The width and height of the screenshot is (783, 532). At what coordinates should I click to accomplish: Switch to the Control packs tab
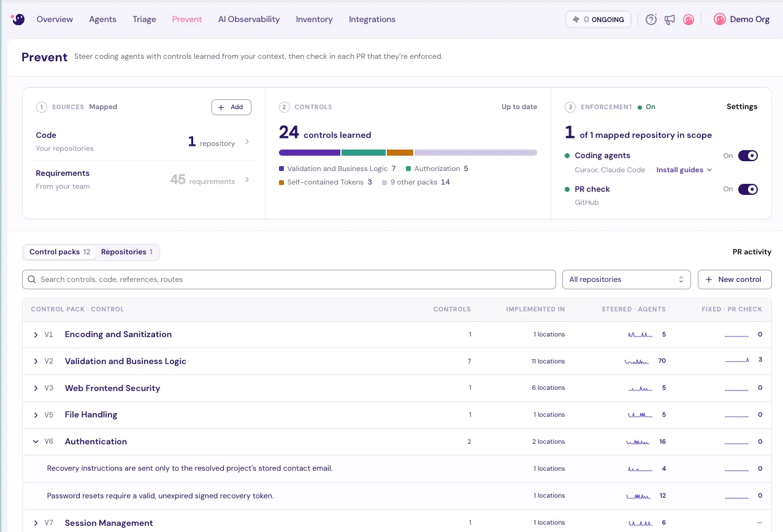[60, 252]
